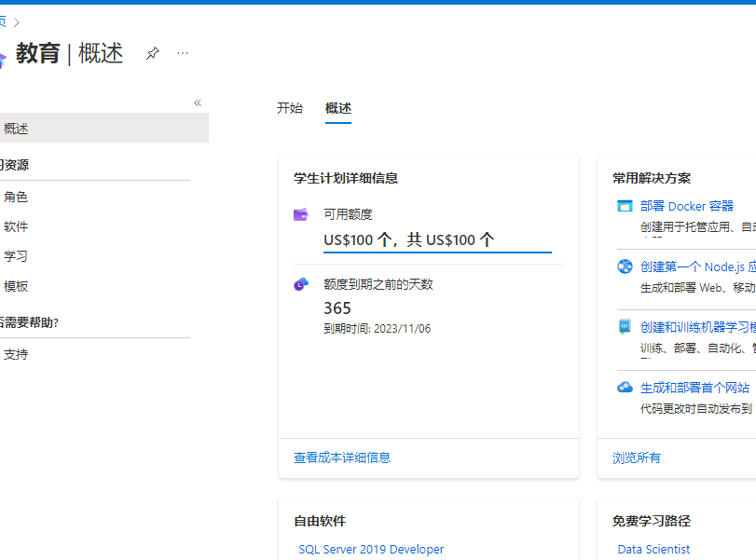
Task: Open the 查看成本详细信息 link
Action: tap(342, 458)
